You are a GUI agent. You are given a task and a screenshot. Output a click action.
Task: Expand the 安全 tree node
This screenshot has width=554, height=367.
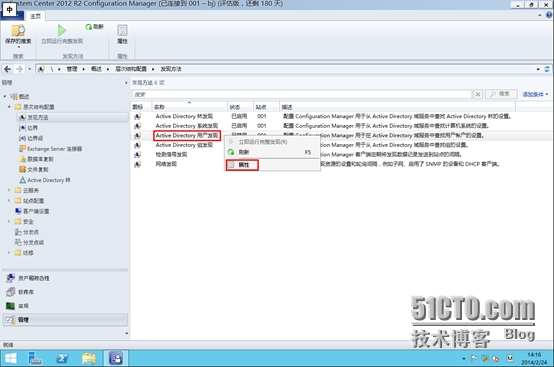pos(9,222)
